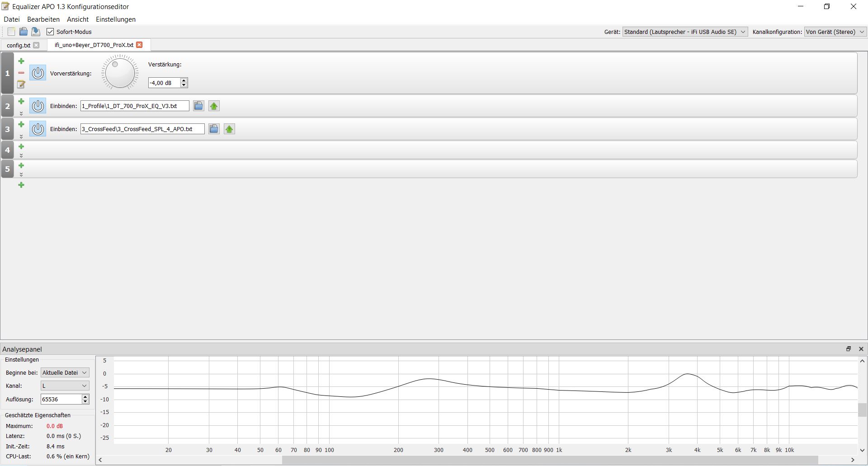Browse file for DT_700_ProX_EQ include
Image resolution: width=868 pixels, height=466 pixels.
pos(198,106)
